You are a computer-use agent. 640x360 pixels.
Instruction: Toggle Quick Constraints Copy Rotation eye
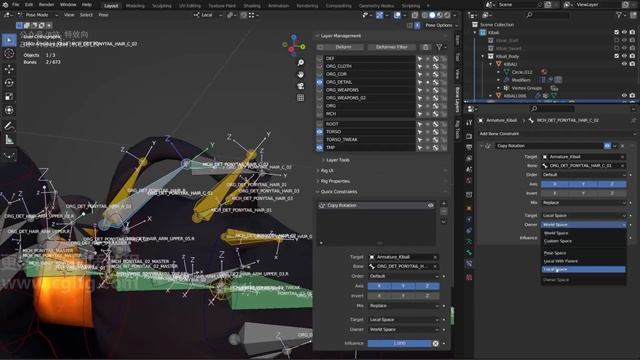430,205
